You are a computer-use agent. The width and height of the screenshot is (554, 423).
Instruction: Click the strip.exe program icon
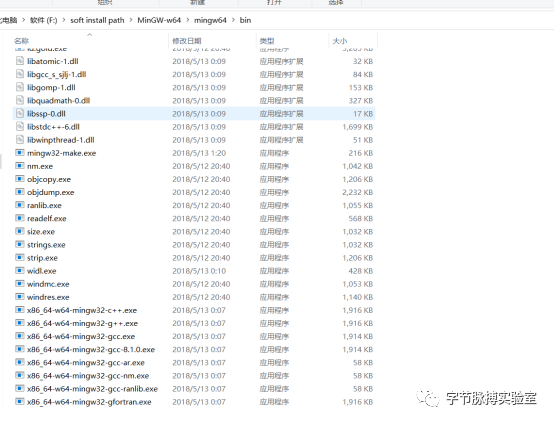click(x=20, y=257)
